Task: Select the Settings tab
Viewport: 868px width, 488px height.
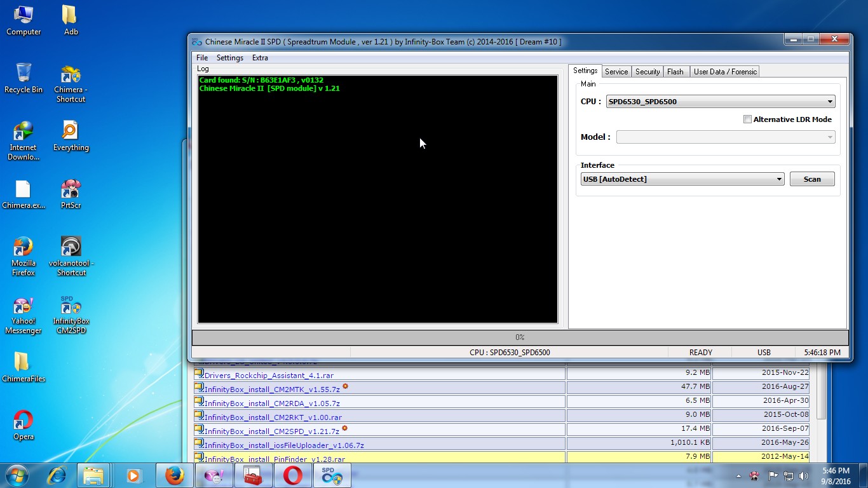Action: click(x=585, y=71)
